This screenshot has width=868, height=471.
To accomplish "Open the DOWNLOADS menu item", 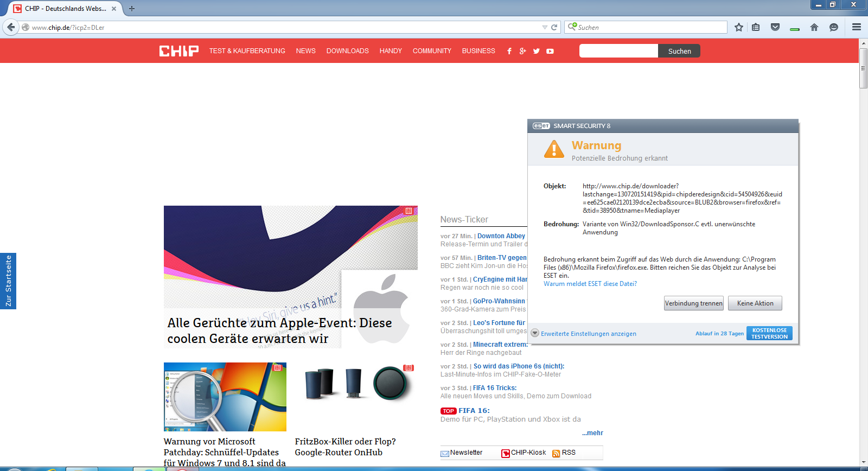I will click(348, 51).
